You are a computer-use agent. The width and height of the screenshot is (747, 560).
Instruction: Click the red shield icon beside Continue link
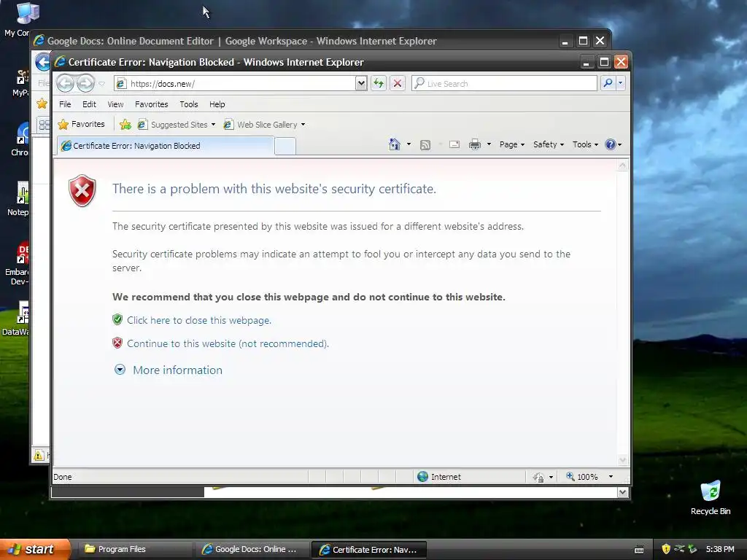(117, 343)
